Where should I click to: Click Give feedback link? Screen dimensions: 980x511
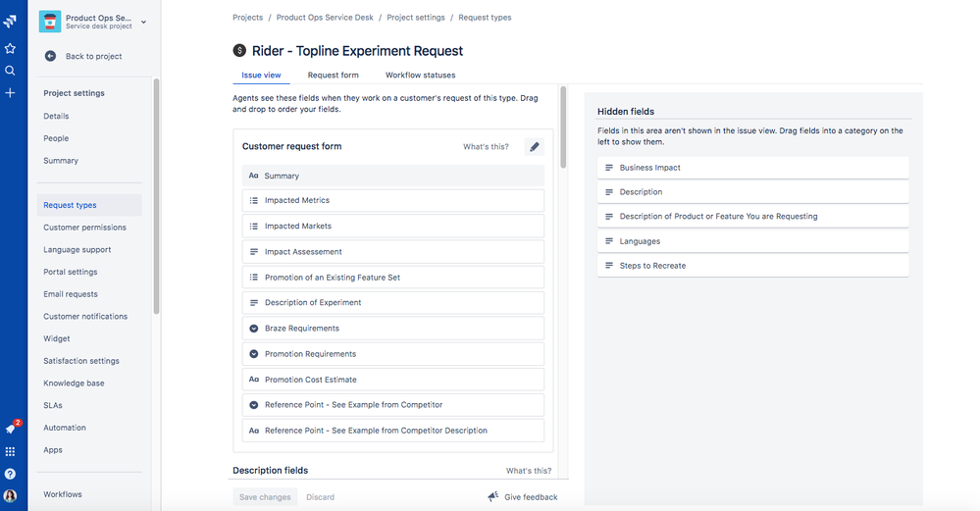tap(532, 497)
